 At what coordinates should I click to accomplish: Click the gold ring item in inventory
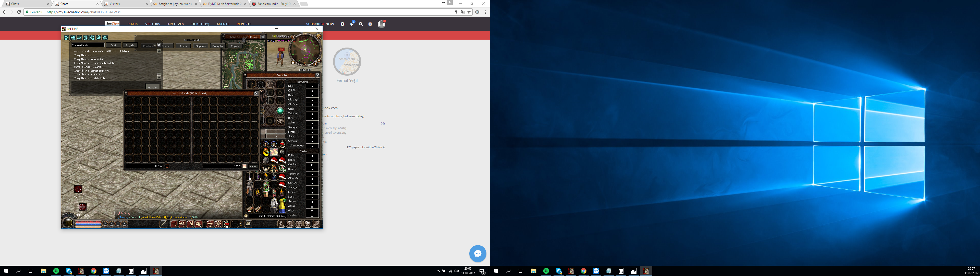265,152
